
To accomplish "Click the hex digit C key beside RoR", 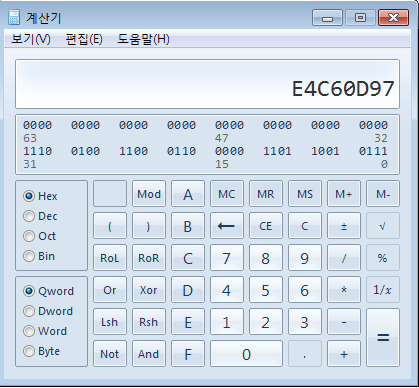I will pyautogui.click(x=188, y=258).
